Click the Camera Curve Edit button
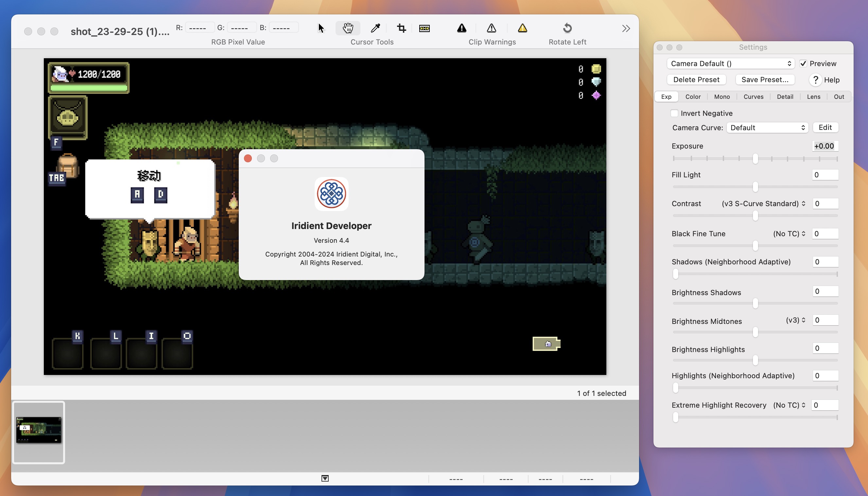Viewport: 868px width, 496px height. [x=825, y=127]
